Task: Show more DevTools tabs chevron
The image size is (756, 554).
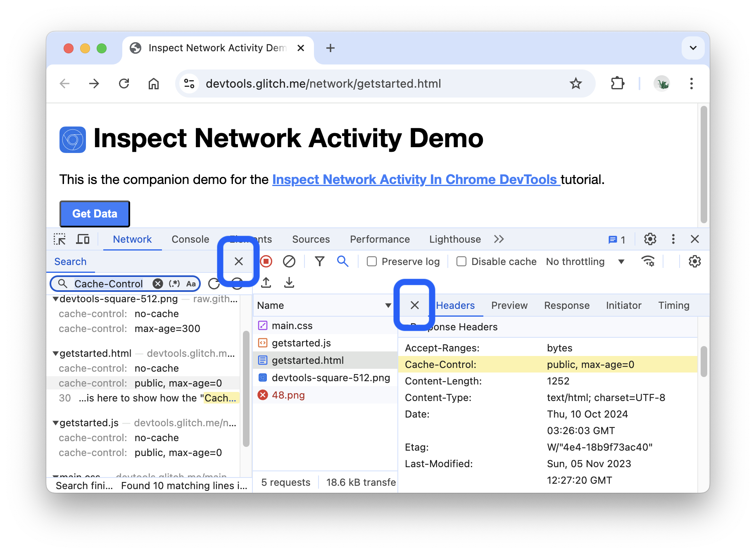Action: pyautogui.click(x=499, y=239)
